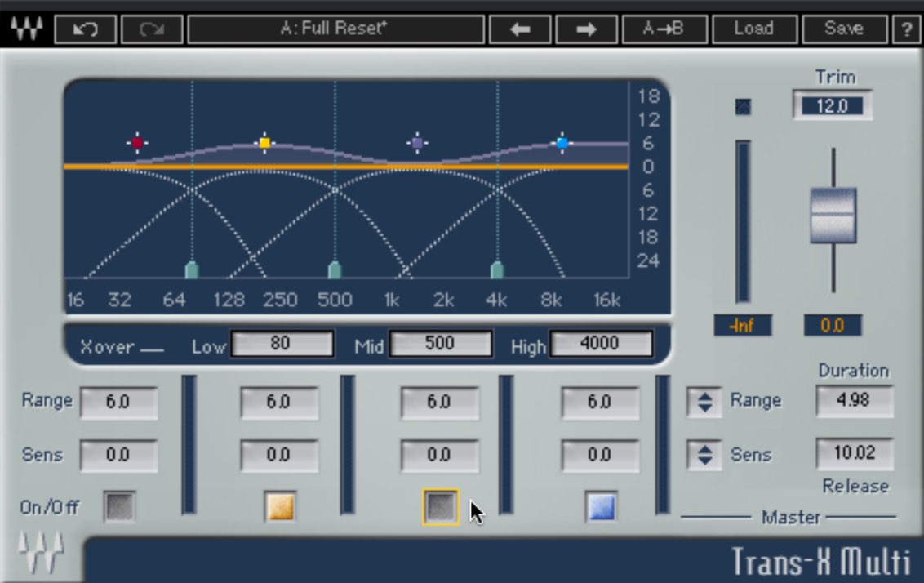
Task: Go to previous preset with left arrow
Action: point(520,29)
